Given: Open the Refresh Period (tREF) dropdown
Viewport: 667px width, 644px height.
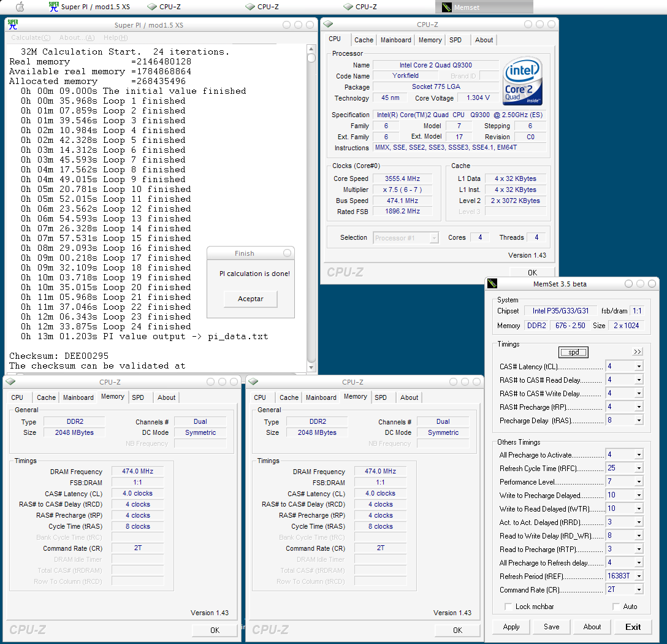Looking at the screenshot, I should pos(639,576).
